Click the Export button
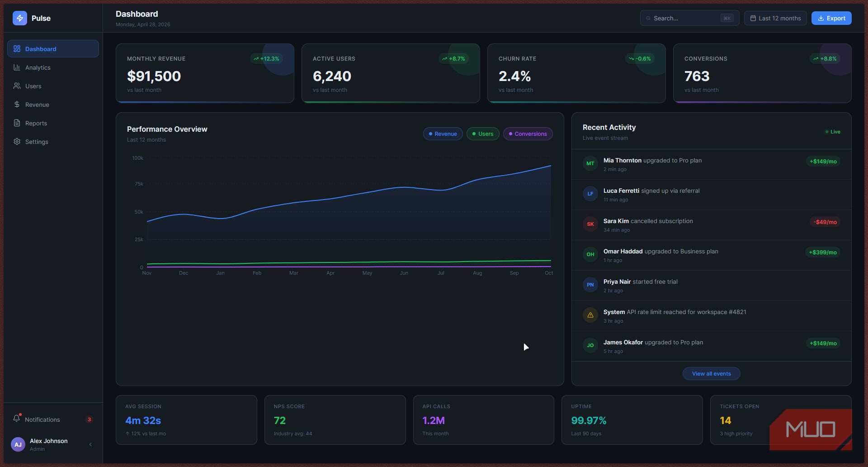Screen dimensions: 868x467 (x=831, y=19)
